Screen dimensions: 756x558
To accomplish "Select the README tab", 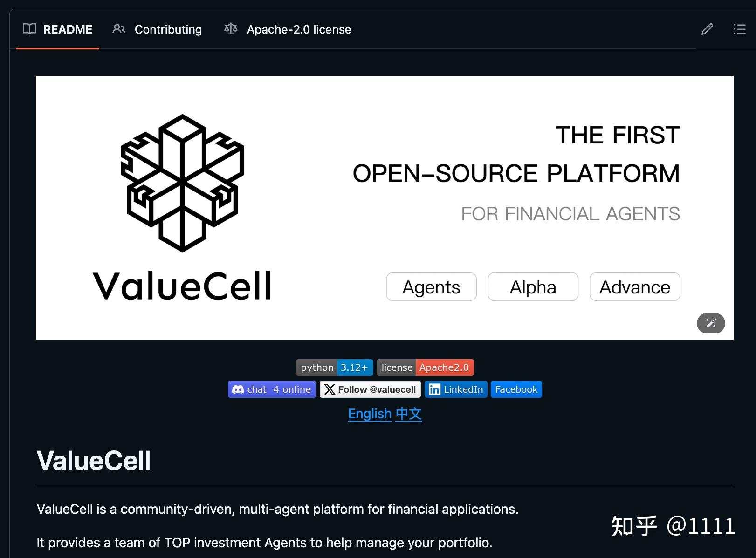I will pos(68,29).
